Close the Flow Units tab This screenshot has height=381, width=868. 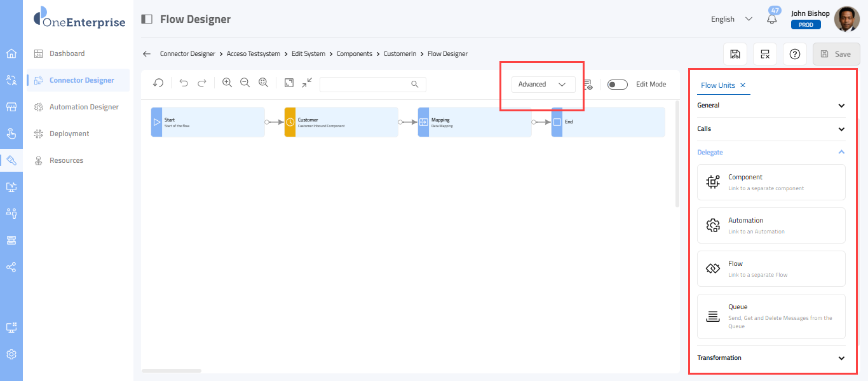pos(743,85)
